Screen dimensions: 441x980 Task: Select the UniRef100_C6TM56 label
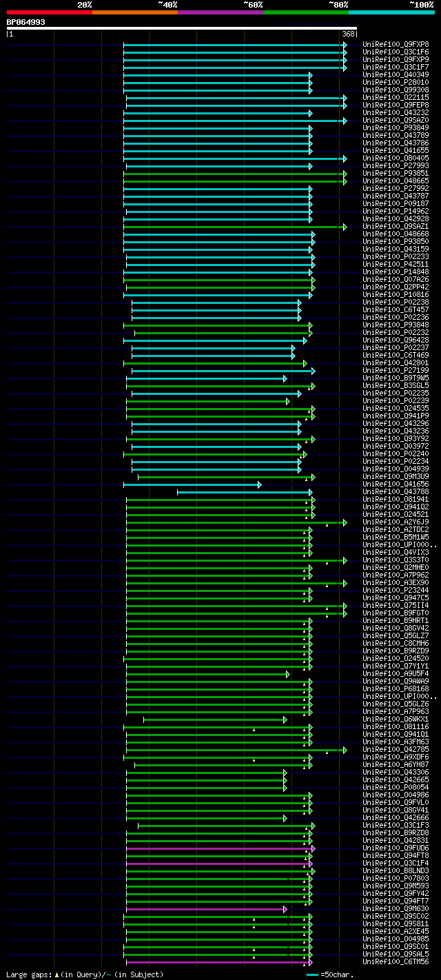[x=396, y=961]
